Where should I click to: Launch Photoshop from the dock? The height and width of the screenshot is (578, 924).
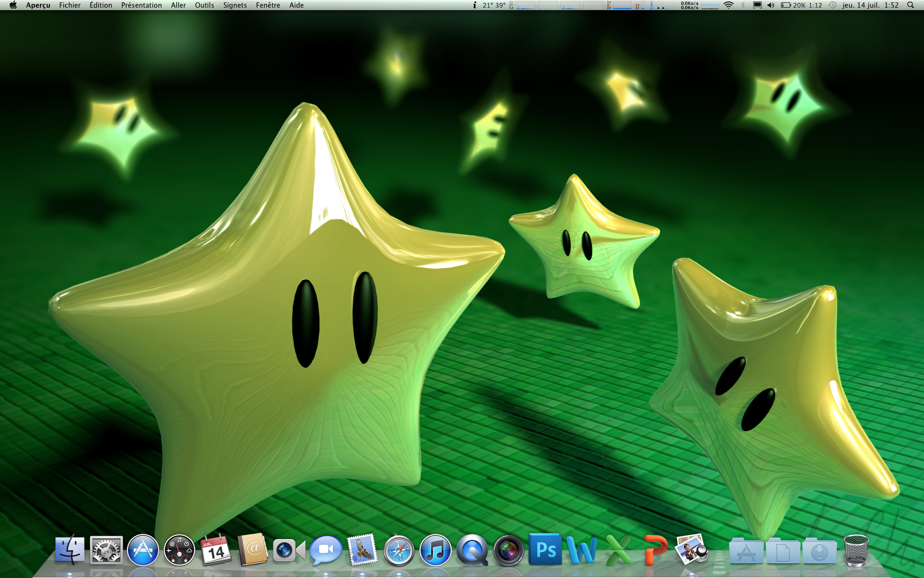point(545,549)
